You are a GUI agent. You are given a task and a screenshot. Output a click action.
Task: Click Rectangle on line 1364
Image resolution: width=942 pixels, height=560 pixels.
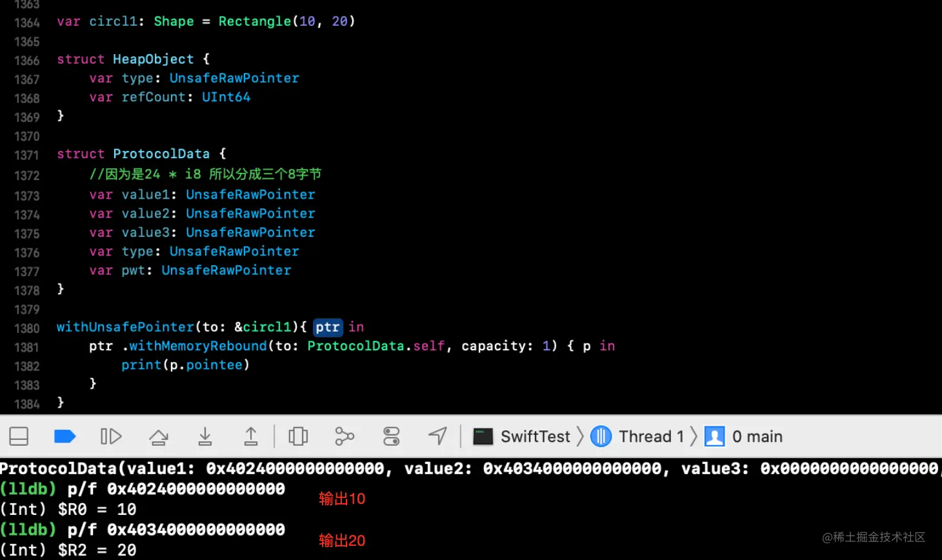click(x=255, y=21)
